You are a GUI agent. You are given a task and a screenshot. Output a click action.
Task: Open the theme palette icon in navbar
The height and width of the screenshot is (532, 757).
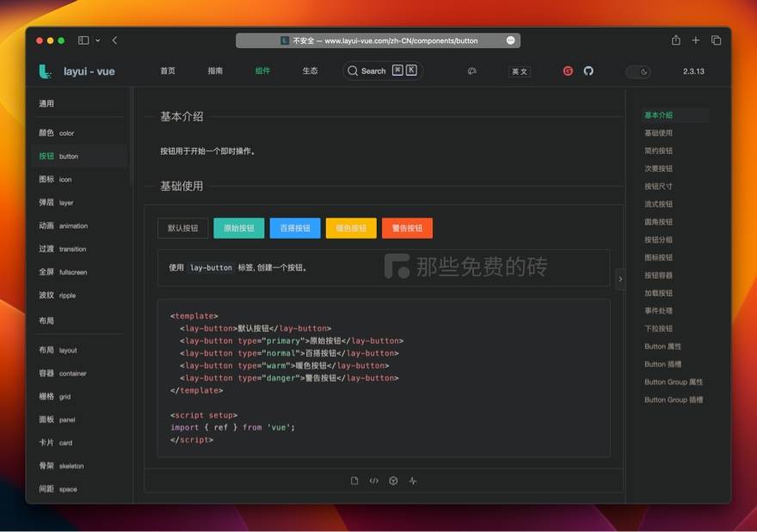coord(471,72)
